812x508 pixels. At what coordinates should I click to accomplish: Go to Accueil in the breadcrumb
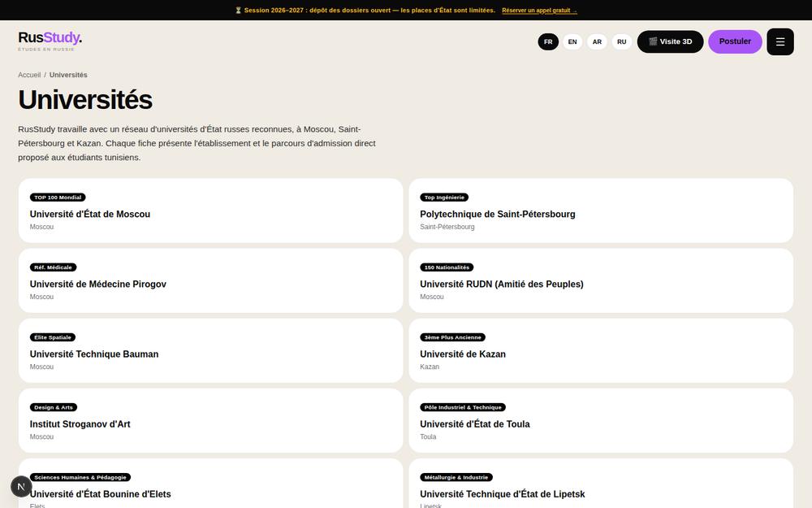click(29, 75)
